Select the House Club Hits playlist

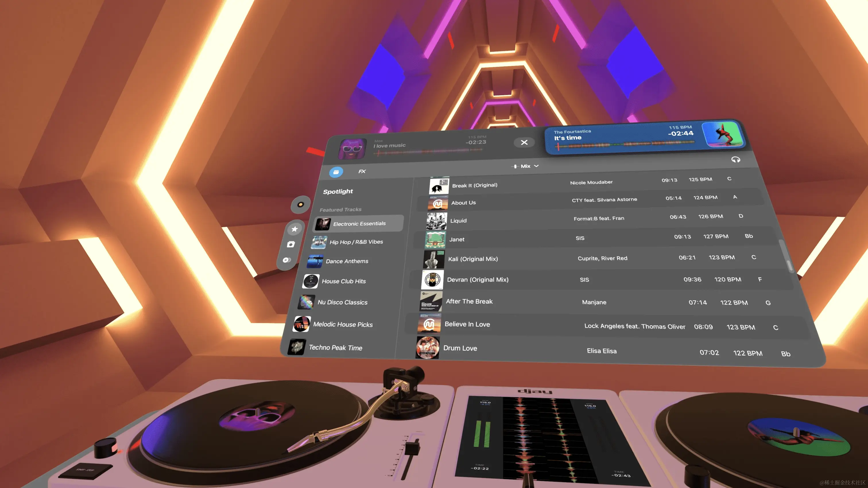(x=343, y=281)
